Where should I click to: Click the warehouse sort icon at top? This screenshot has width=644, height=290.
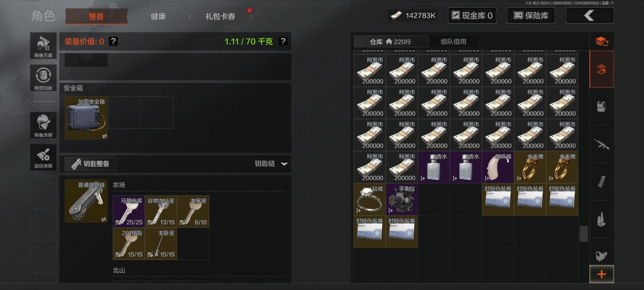tap(602, 42)
